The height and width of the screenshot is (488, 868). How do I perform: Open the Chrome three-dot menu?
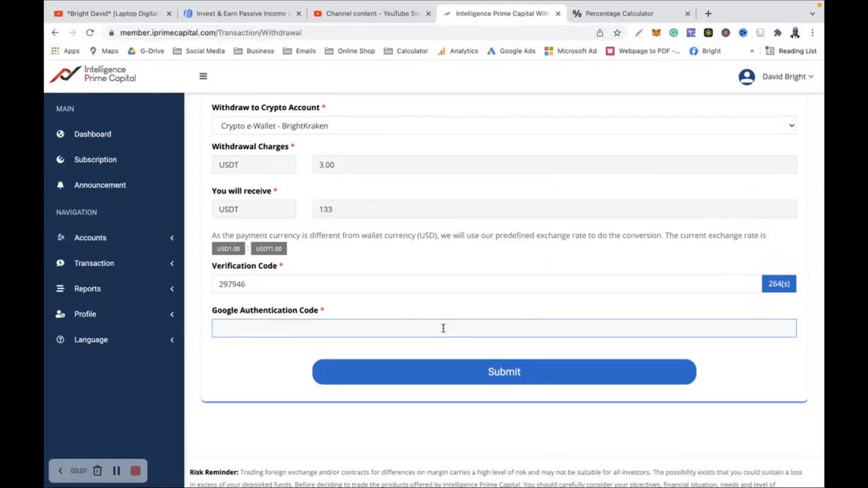tap(812, 33)
